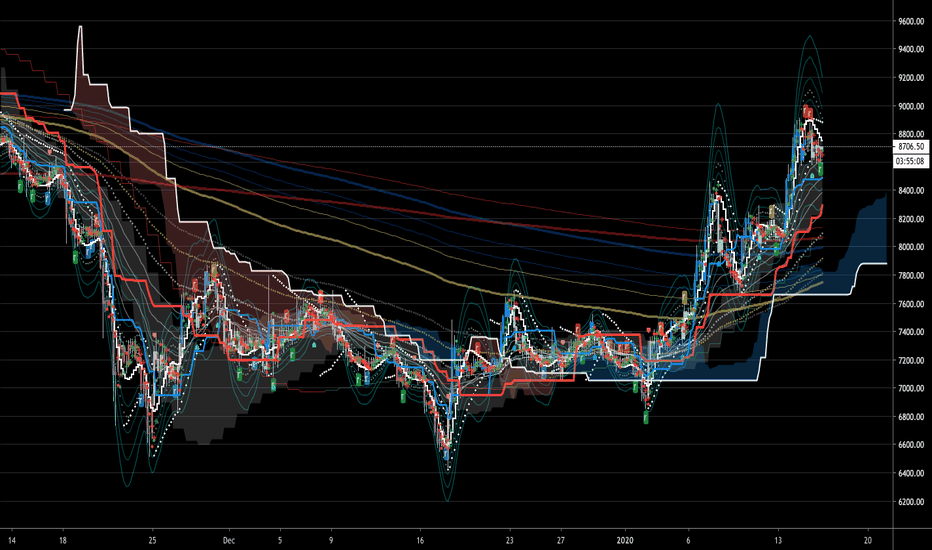Select the date label 16 on time axis
Screen dimensions: 932x550
coord(420,540)
